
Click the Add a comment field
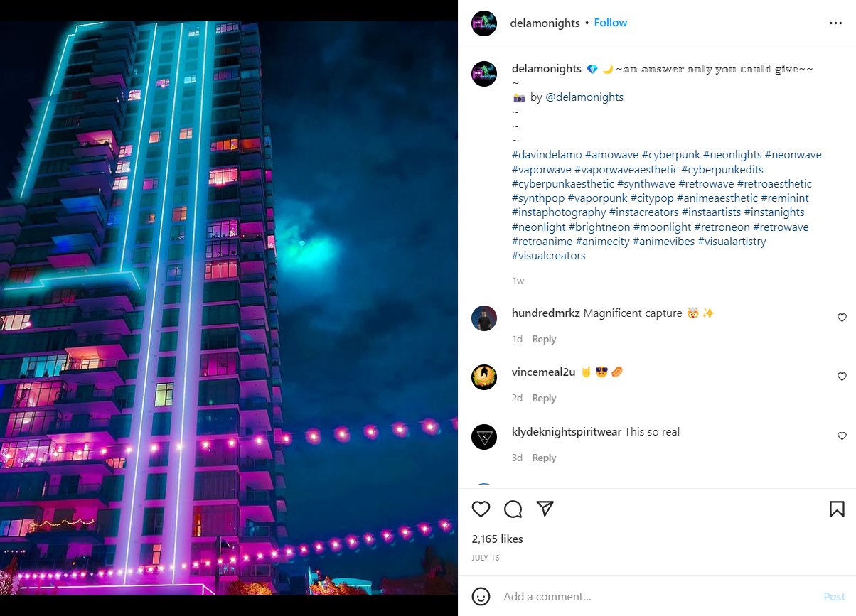coord(658,596)
